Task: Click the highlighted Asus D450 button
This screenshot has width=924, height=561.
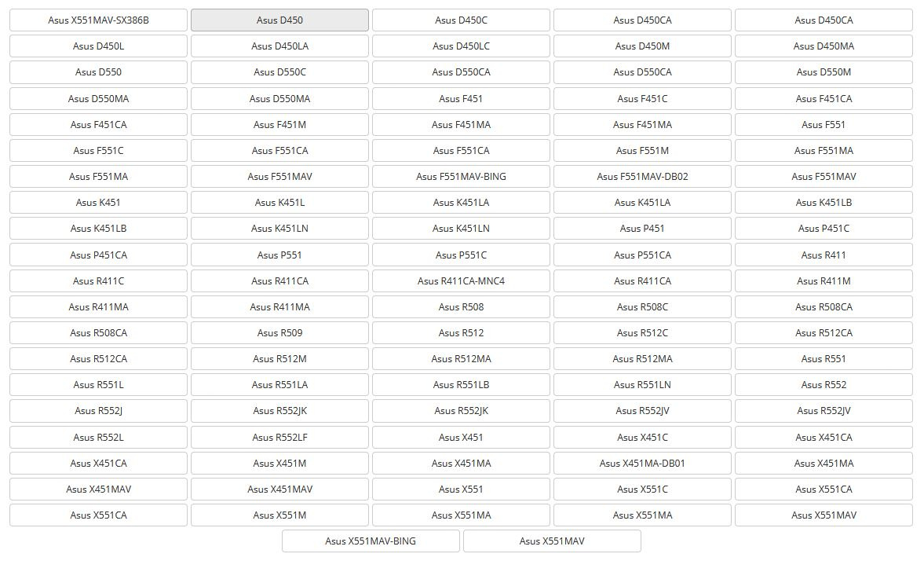Action: point(279,20)
